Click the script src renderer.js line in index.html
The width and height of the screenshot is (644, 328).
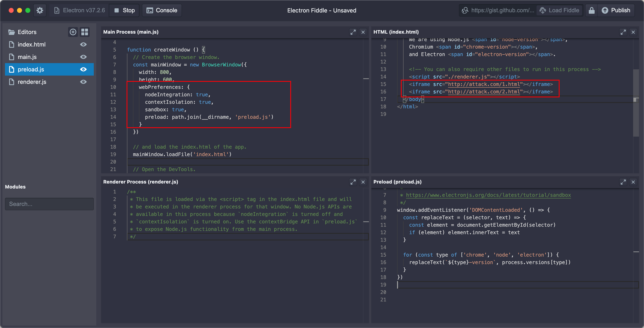[x=464, y=77]
